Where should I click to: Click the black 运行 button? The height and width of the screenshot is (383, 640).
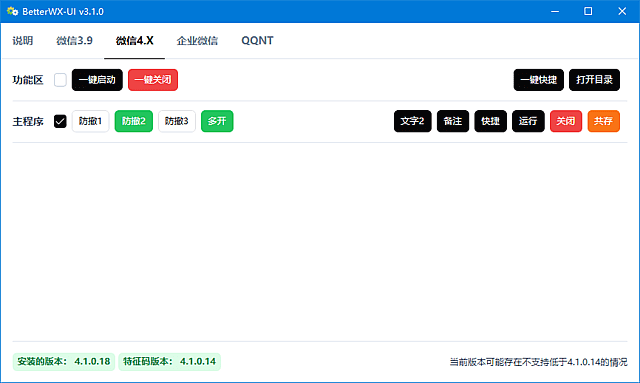(528, 121)
